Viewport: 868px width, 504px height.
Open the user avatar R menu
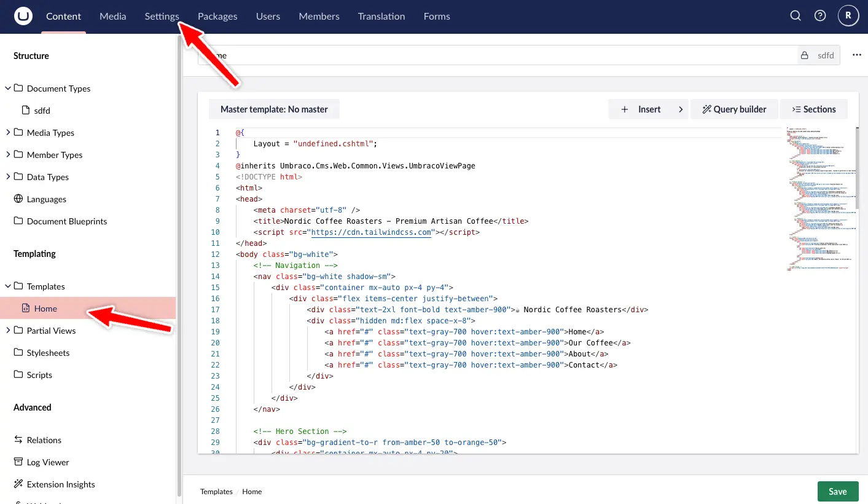(848, 17)
